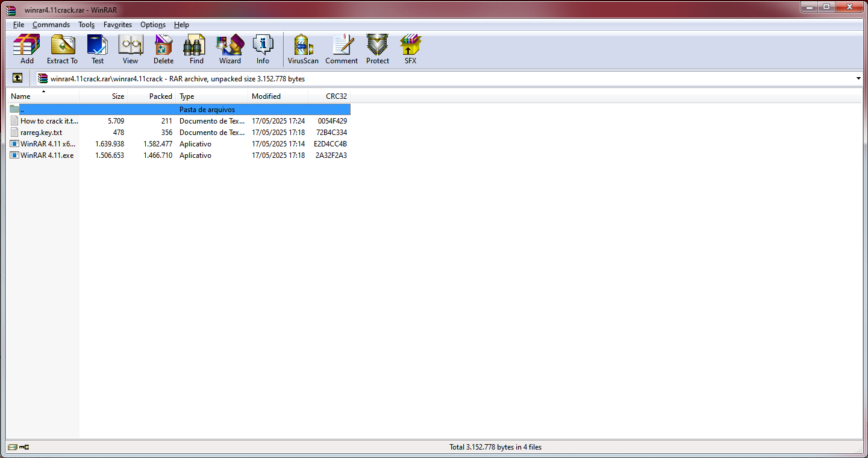This screenshot has width=868, height=458.
Task: Click modified date 17/05/2025 17:14
Action: pyautogui.click(x=278, y=143)
